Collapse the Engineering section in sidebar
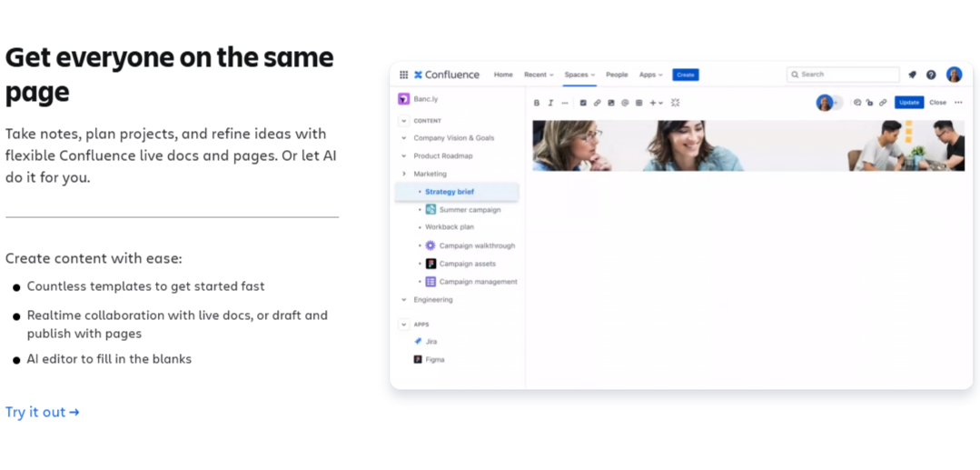The height and width of the screenshot is (470, 980). tap(404, 299)
